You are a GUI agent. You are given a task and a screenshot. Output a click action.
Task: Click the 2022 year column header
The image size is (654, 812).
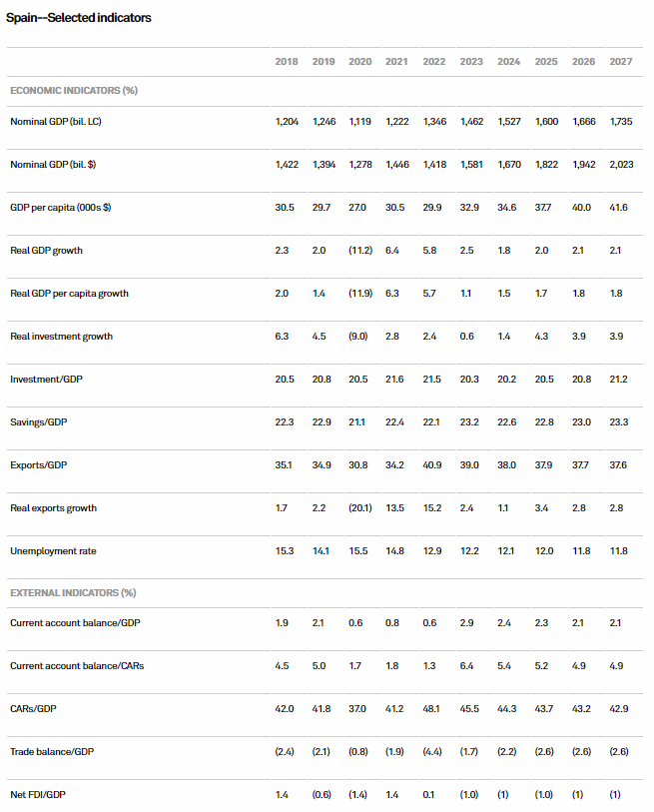point(434,62)
